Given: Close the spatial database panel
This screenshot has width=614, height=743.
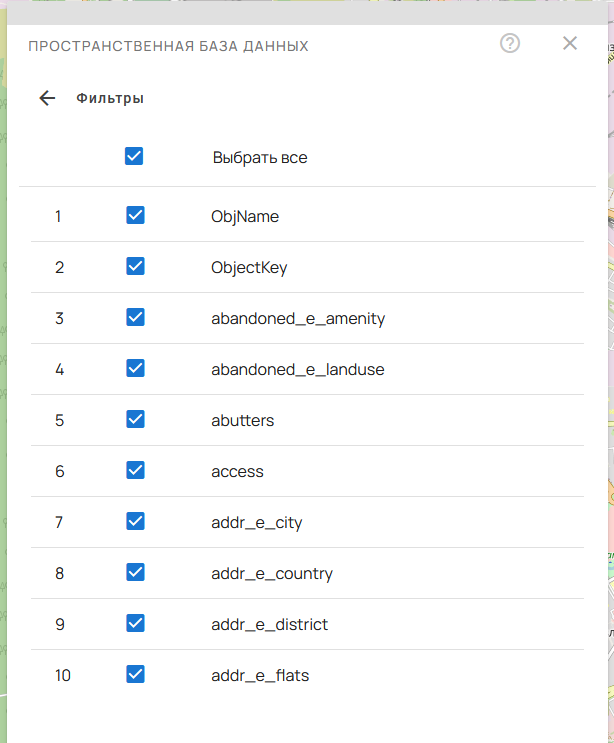Looking at the screenshot, I should pyautogui.click(x=570, y=43).
